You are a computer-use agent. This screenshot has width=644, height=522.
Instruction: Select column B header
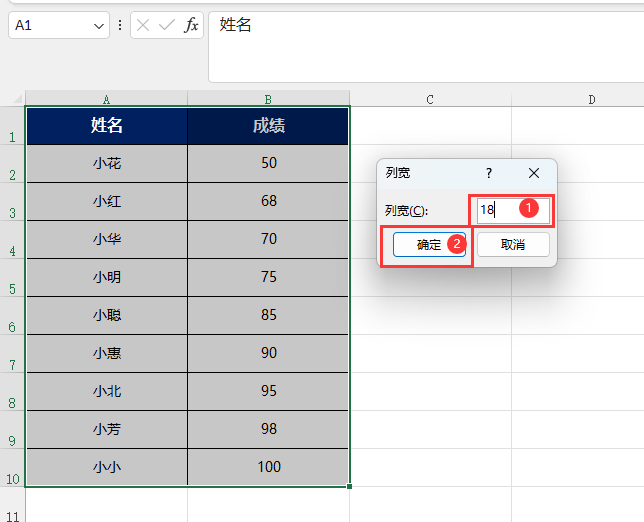268,99
